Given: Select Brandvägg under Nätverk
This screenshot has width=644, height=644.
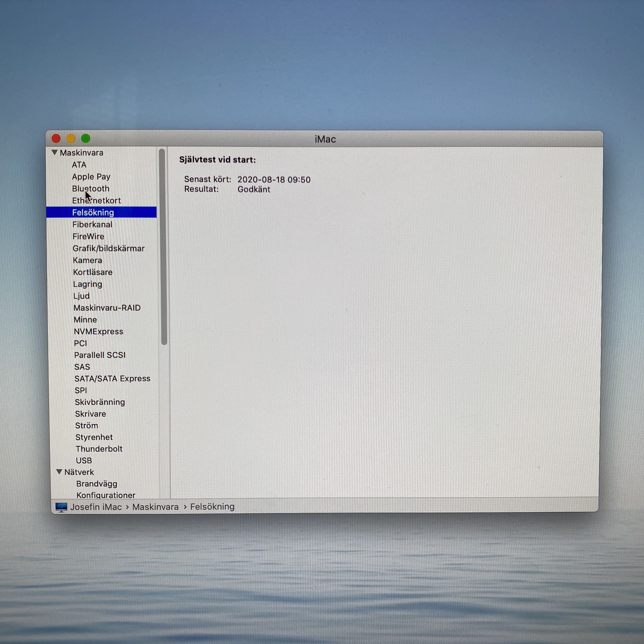Looking at the screenshot, I should (x=97, y=484).
